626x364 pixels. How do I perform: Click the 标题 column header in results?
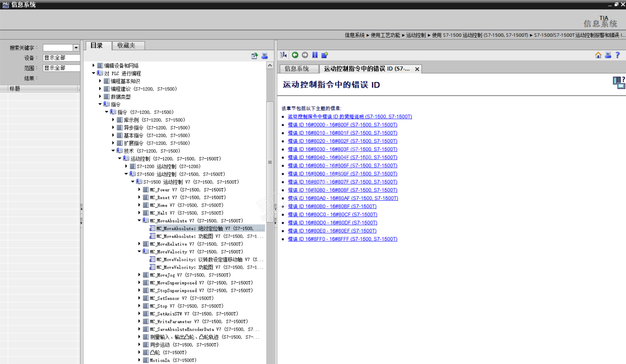[x=42, y=88]
